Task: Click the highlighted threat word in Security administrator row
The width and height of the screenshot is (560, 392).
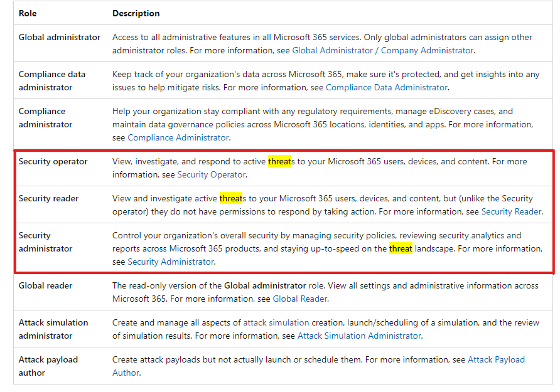Action: [401, 248]
